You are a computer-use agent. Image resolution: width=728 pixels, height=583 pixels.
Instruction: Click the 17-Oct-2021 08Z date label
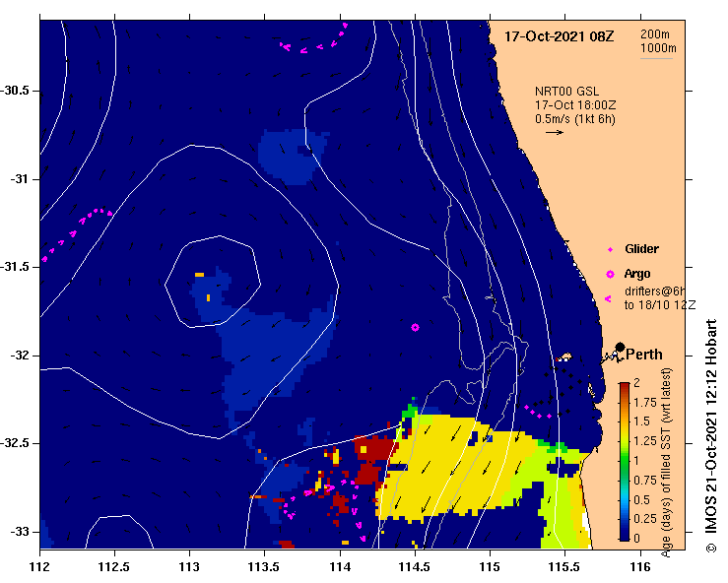pyautogui.click(x=559, y=36)
